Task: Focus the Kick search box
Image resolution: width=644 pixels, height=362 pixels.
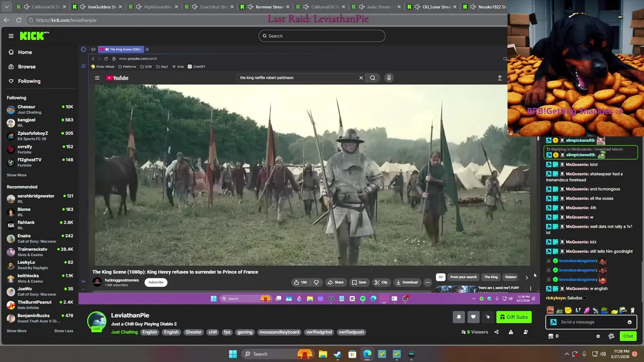Action: point(322,36)
